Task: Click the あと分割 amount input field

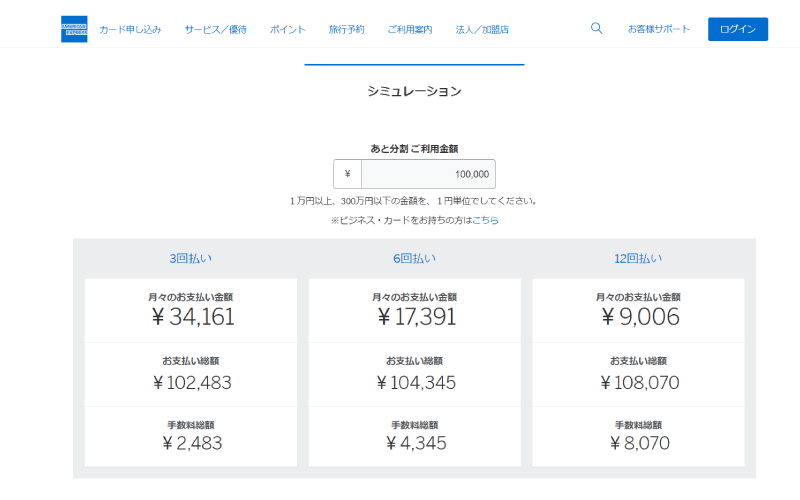Action: 428,174
